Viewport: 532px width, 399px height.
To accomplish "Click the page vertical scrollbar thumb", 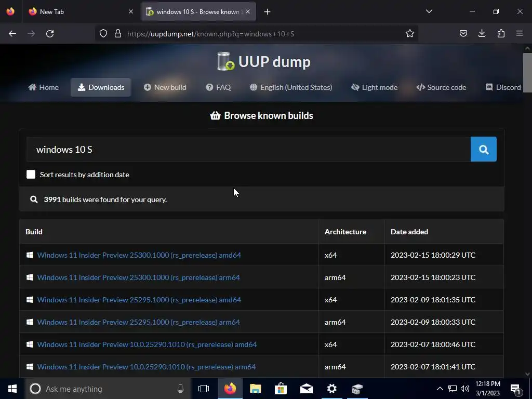I will point(527,73).
